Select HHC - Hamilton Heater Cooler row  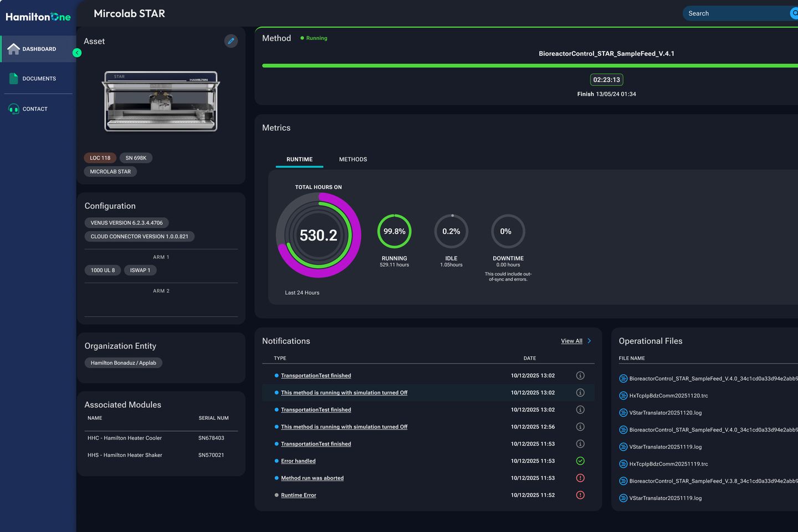(161, 438)
